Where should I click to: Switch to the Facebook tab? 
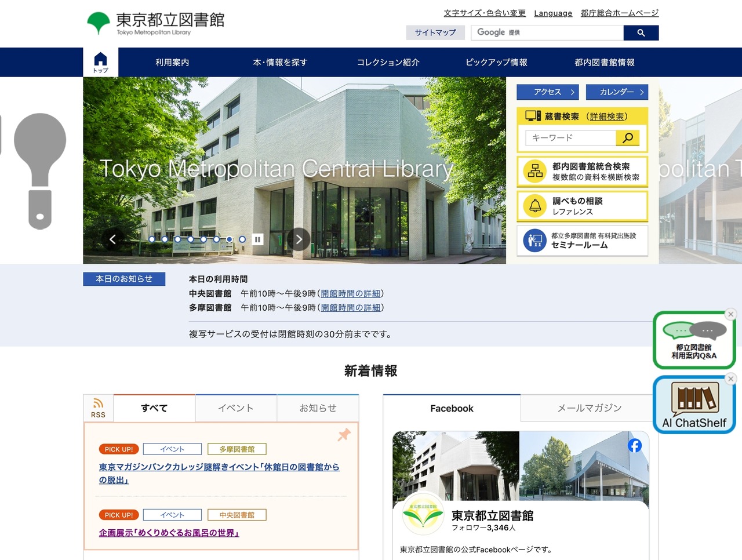(x=452, y=408)
